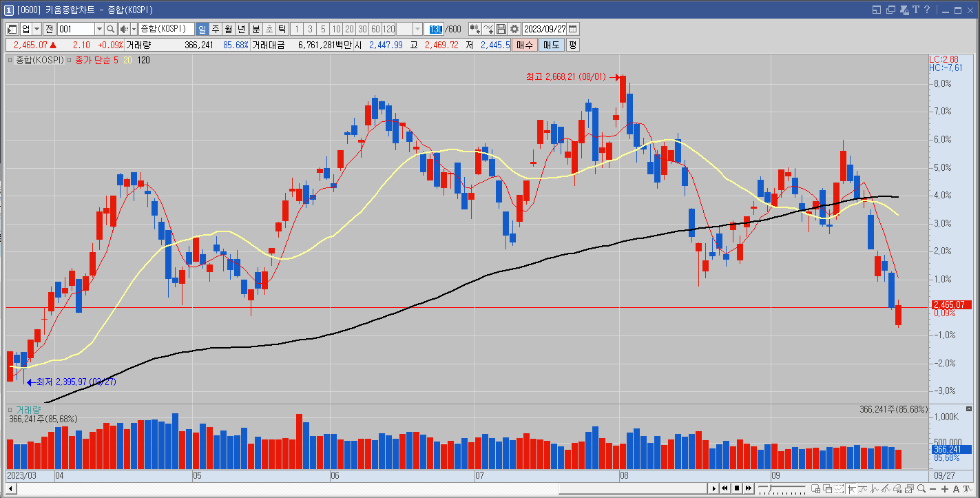
Task: Open the code history dropdown beside 001
Action: coord(100,29)
